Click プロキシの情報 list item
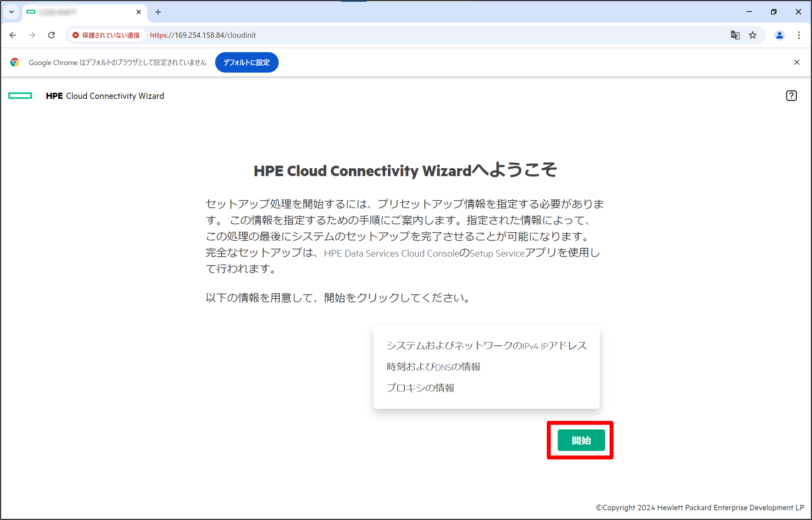Image resolution: width=812 pixels, height=520 pixels. 420,388
